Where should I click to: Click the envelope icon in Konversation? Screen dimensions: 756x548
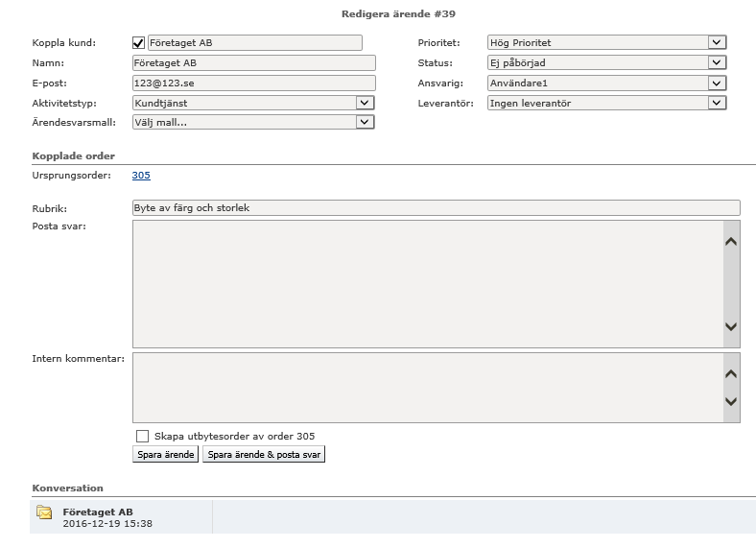[x=44, y=512]
